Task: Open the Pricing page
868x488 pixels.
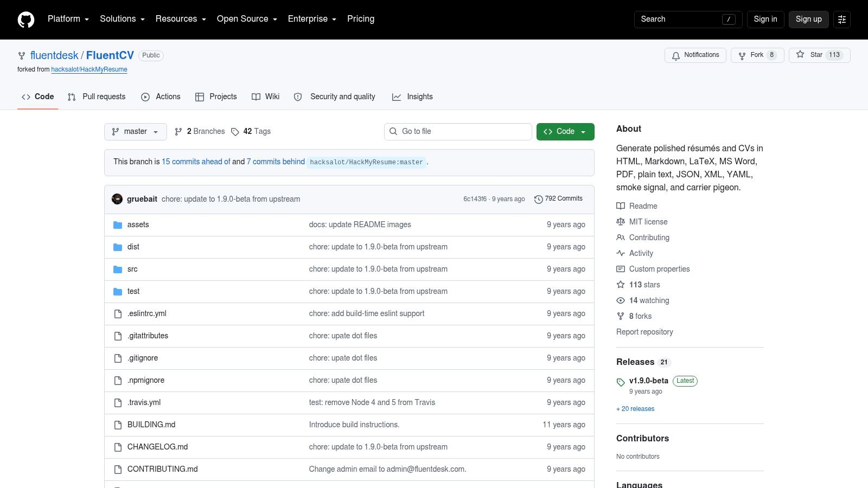Action: click(x=361, y=19)
